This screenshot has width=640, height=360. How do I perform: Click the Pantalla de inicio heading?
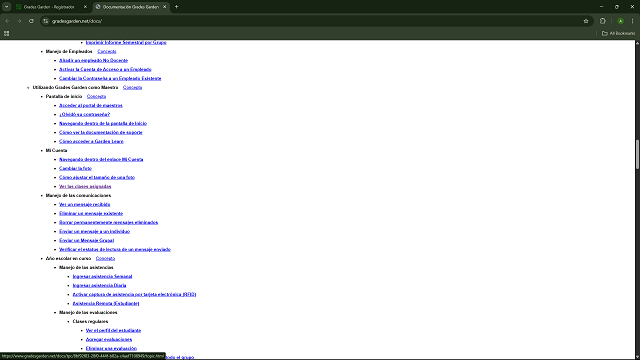pos(64,96)
